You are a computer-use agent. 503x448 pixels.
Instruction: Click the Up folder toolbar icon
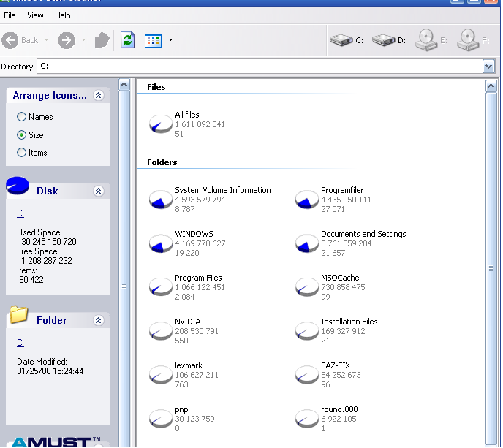point(102,40)
